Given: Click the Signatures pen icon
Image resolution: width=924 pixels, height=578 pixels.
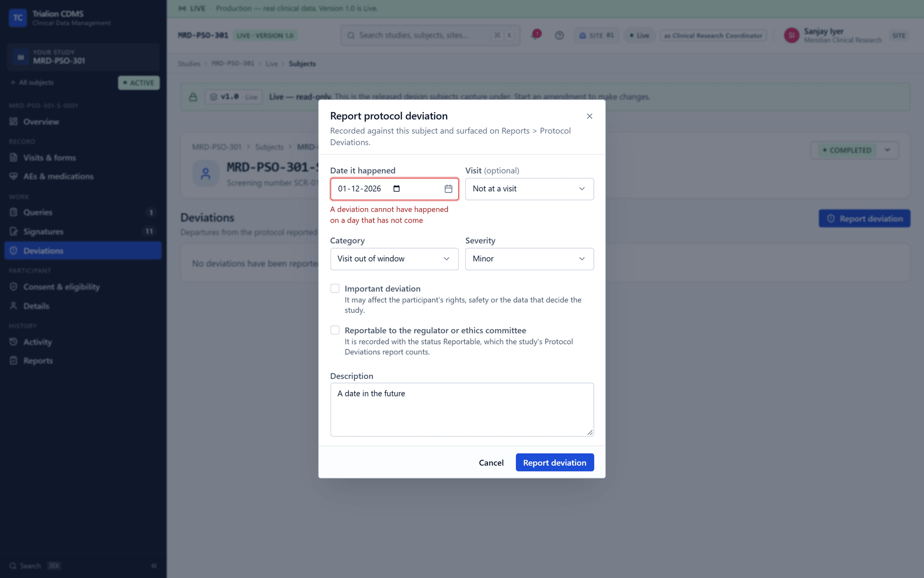Looking at the screenshot, I should pyautogui.click(x=13, y=232).
